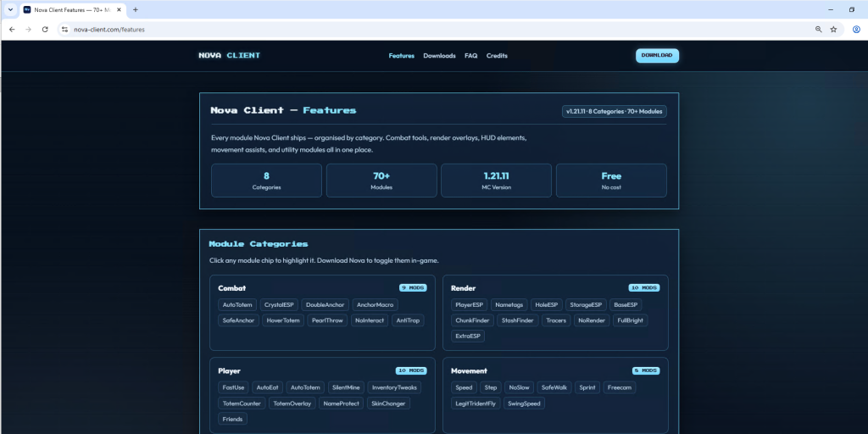
Task: Select the InventoryTweaks module chip
Action: pyautogui.click(x=394, y=387)
